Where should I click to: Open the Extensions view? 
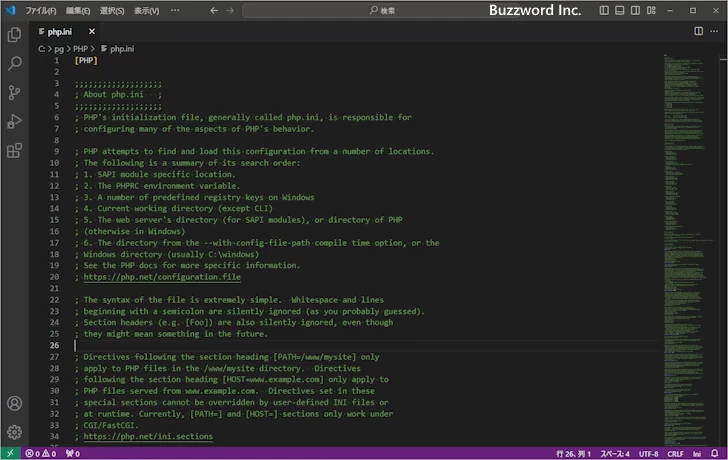14,150
